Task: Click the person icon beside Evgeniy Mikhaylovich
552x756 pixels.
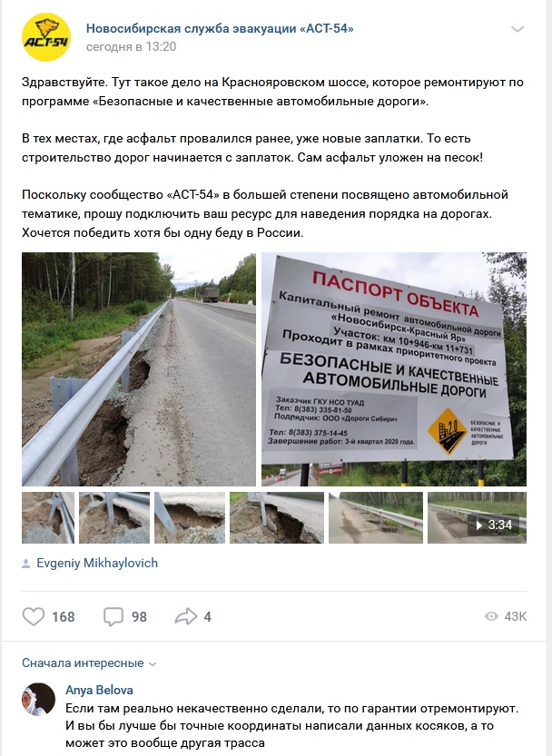Action: (26, 564)
